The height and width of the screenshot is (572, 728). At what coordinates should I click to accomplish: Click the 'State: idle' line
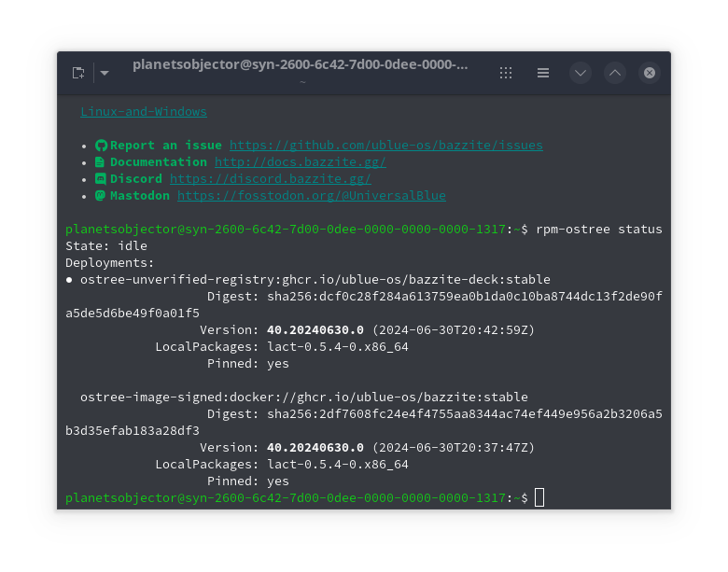(106, 246)
